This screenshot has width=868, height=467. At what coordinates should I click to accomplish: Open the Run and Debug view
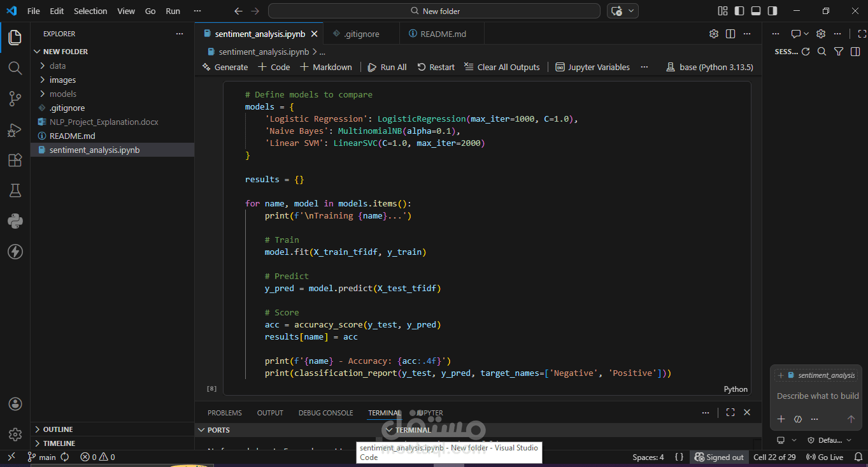(x=15, y=129)
